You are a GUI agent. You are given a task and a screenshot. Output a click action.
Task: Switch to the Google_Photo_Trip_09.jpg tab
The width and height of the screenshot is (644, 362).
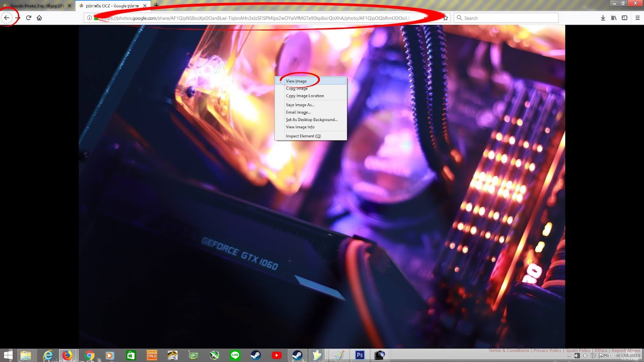pyautogui.click(x=37, y=6)
